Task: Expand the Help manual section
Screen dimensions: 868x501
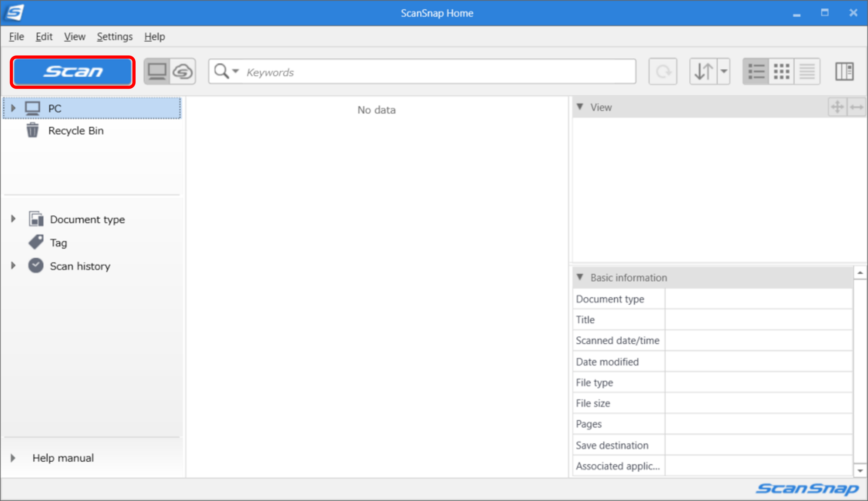Action: [13, 458]
